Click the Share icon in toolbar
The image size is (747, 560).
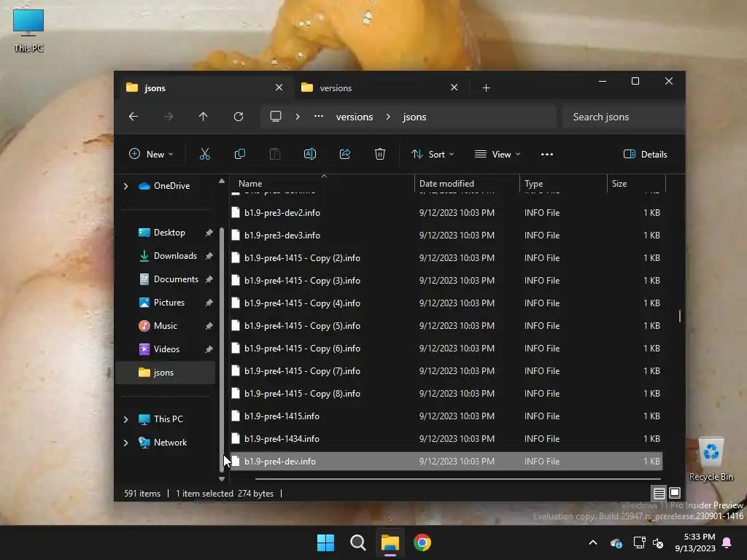(345, 154)
